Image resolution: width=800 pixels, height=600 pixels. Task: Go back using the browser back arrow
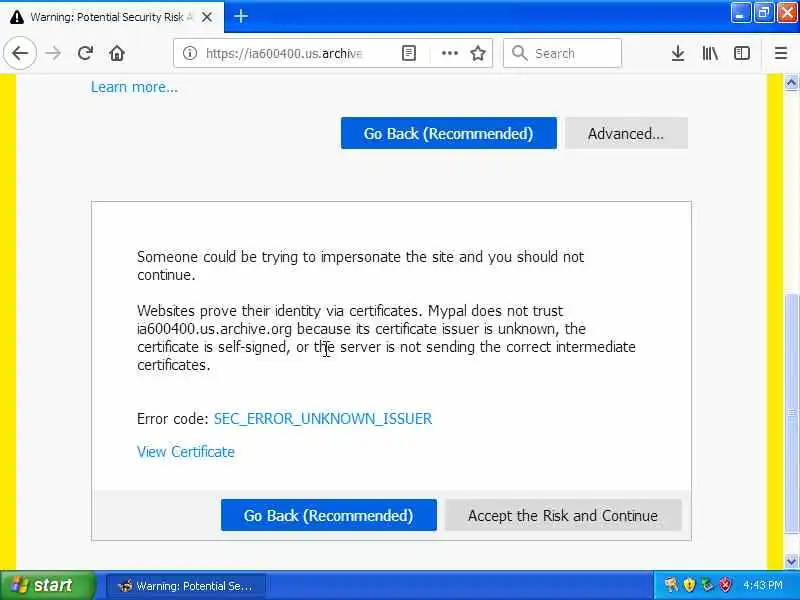(20, 53)
